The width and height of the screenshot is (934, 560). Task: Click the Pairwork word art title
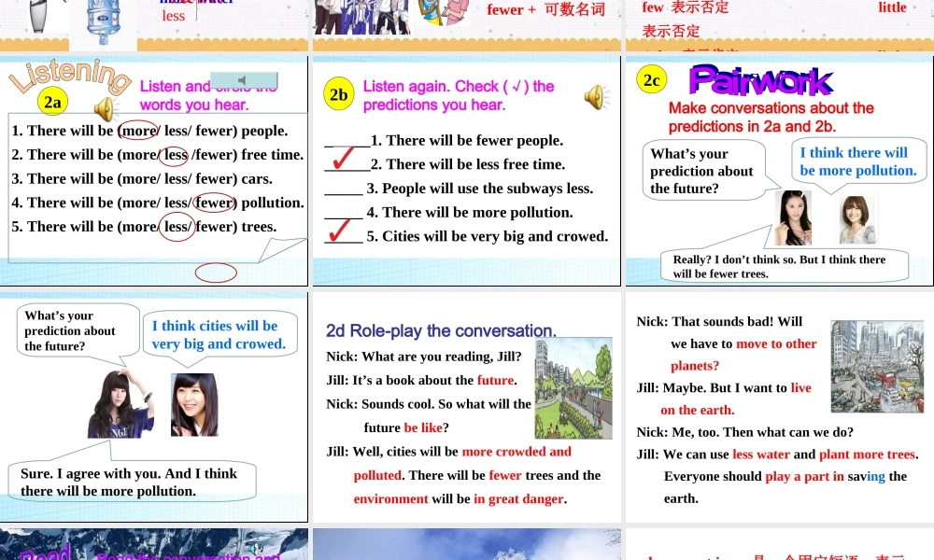(x=760, y=80)
